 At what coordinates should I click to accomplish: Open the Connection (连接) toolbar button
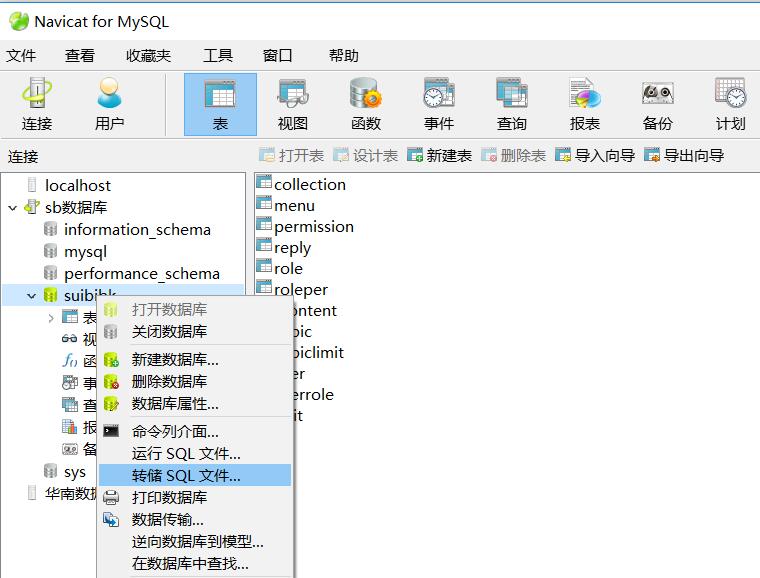37,105
